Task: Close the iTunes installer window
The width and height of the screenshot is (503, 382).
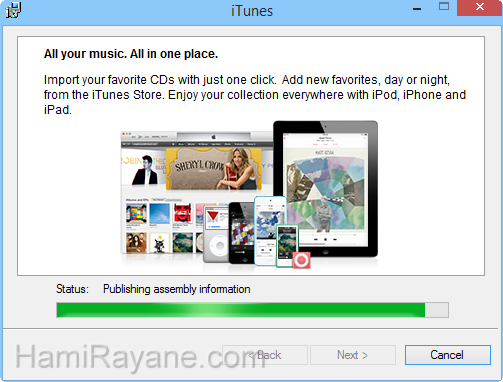Action: point(480,7)
